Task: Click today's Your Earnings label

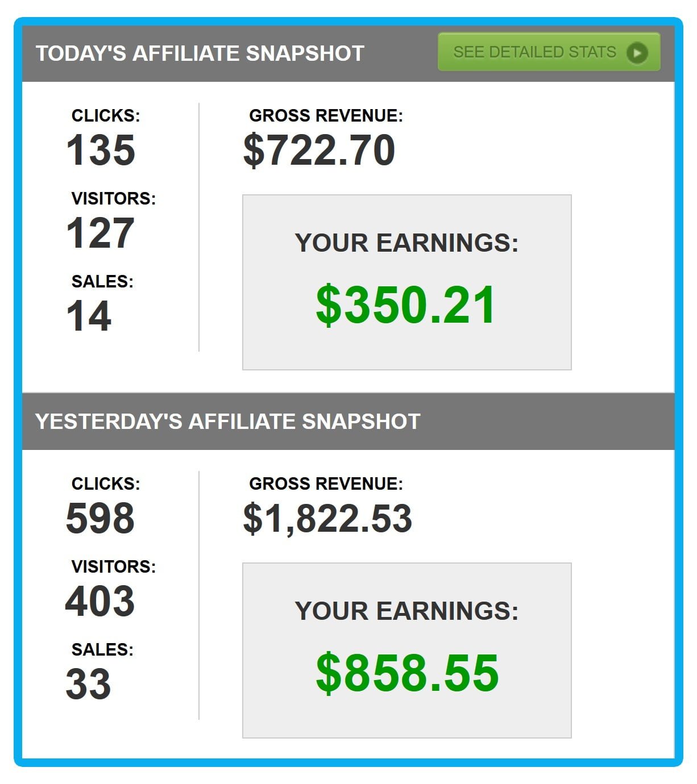Action: tap(406, 243)
